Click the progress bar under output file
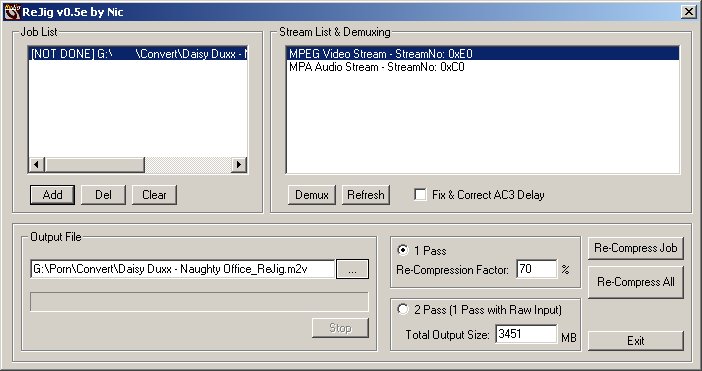The height and width of the screenshot is (371, 702). [199, 302]
